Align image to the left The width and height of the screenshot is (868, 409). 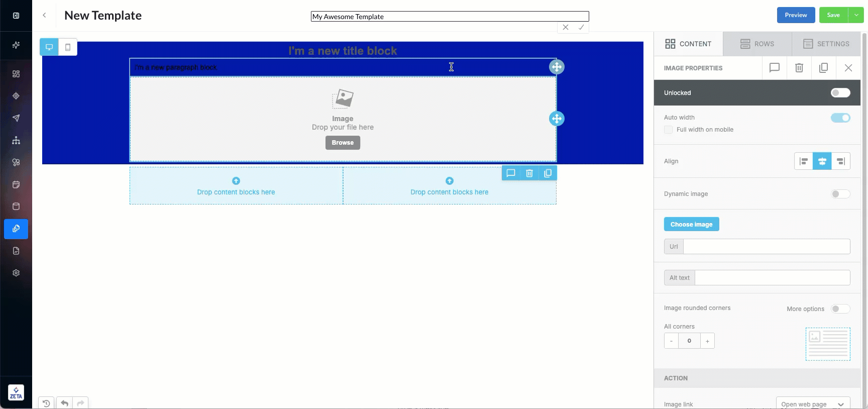804,161
